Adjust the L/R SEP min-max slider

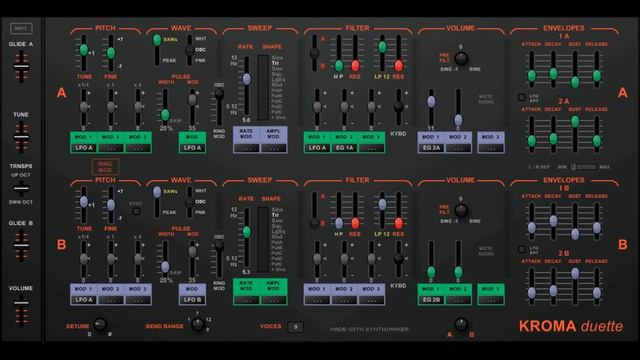584,167
